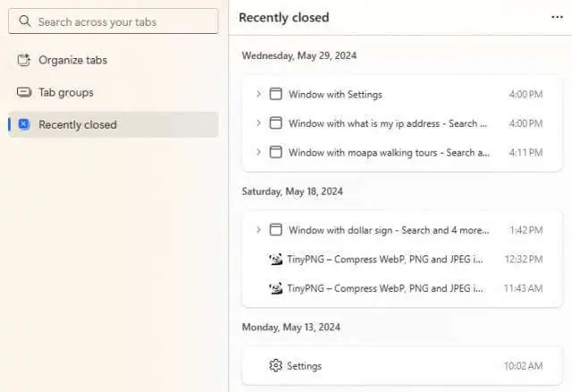Select Recently closed in the sidebar
The height and width of the screenshot is (392, 572).
114,125
